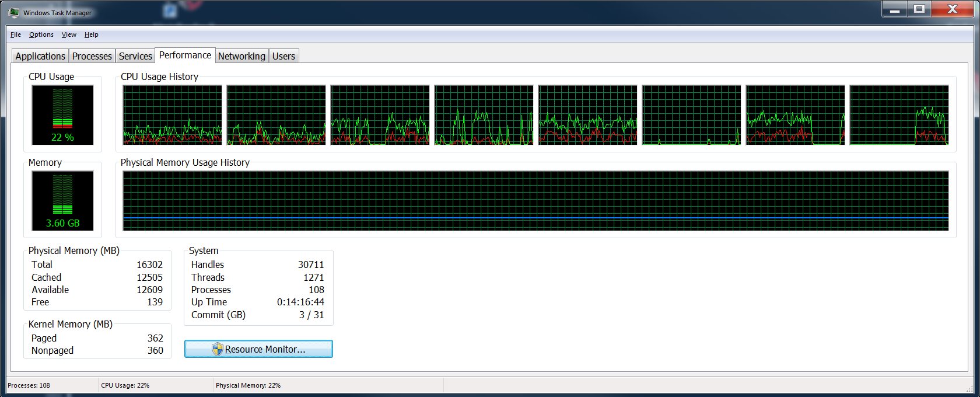
Task: Click the Handles value 30711
Action: [311, 264]
